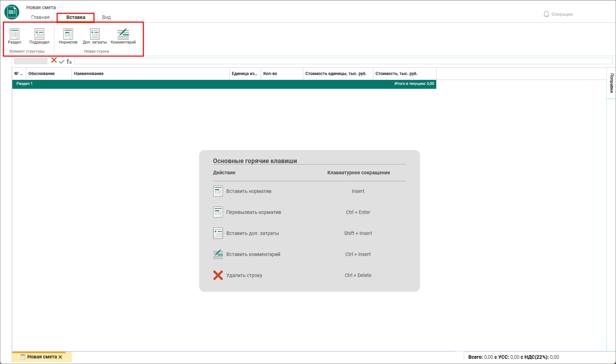Open the Операции notifications bell
This screenshot has width=616, height=364.
click(x=557, y=14)
